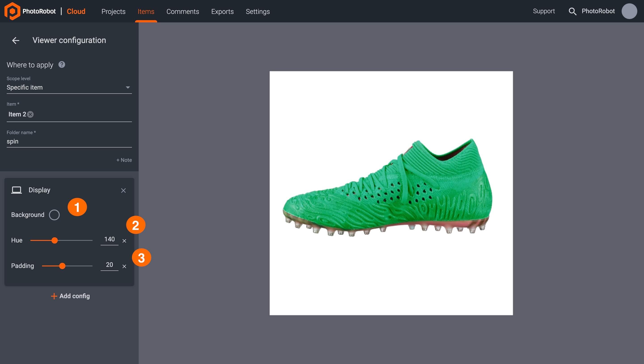Screen dimensions: 644x364
Task: Click the Display panel monitor icon
Action: [x=16, y=190]
